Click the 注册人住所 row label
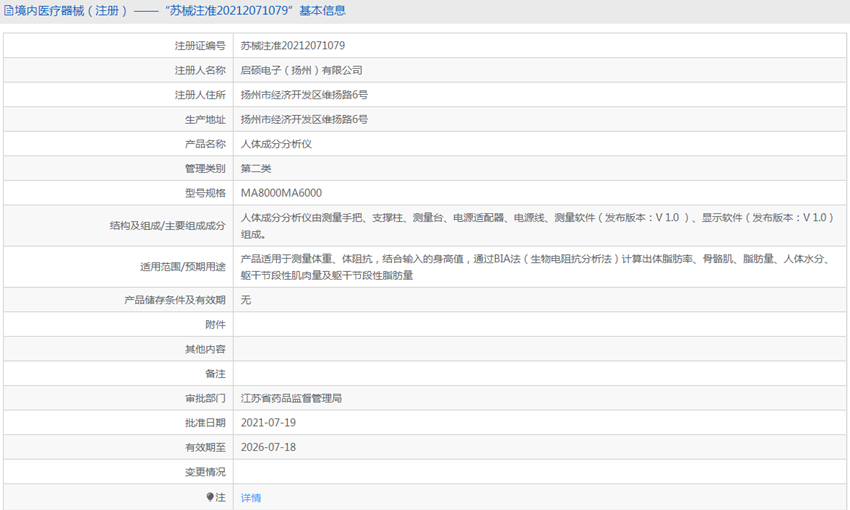 (200, 95)
